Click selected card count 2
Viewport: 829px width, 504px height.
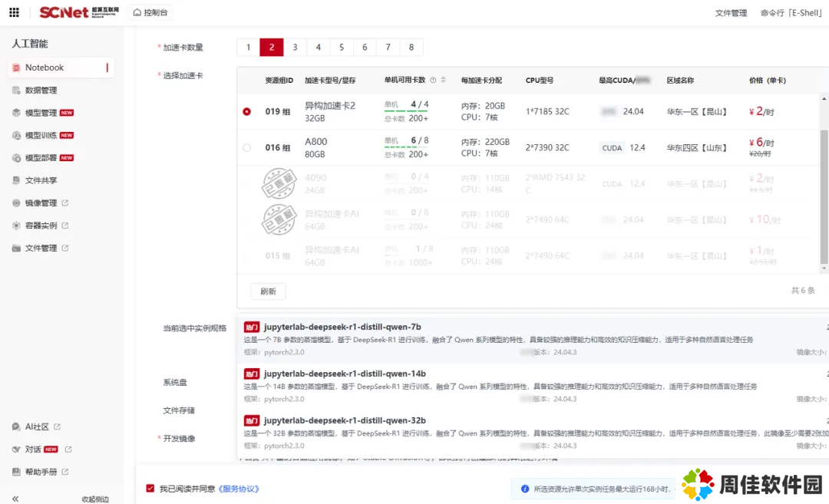point(272,47)
